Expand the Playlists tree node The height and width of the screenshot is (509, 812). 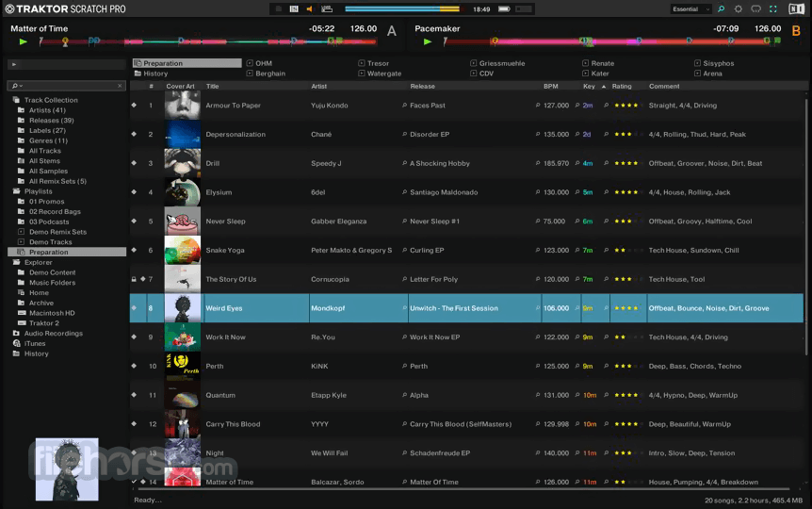click(33, 191)
